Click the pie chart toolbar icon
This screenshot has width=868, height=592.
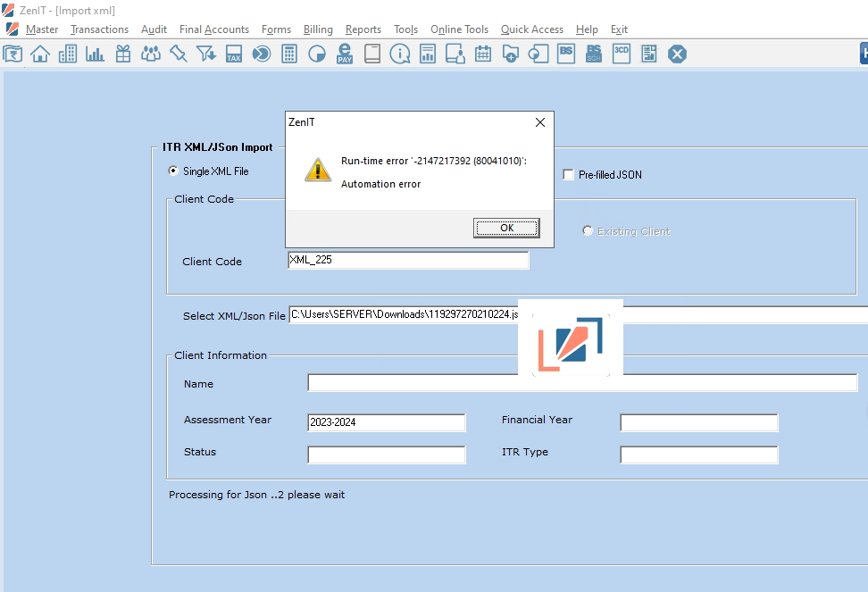(317, 54)
